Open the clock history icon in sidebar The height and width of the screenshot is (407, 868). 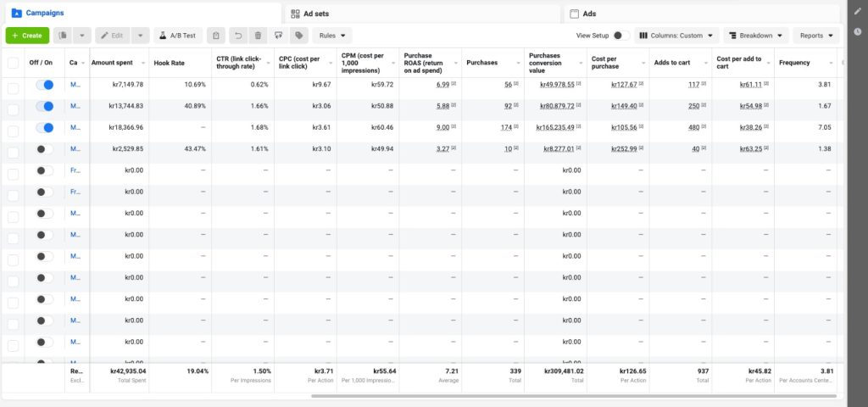pos(857,31)
